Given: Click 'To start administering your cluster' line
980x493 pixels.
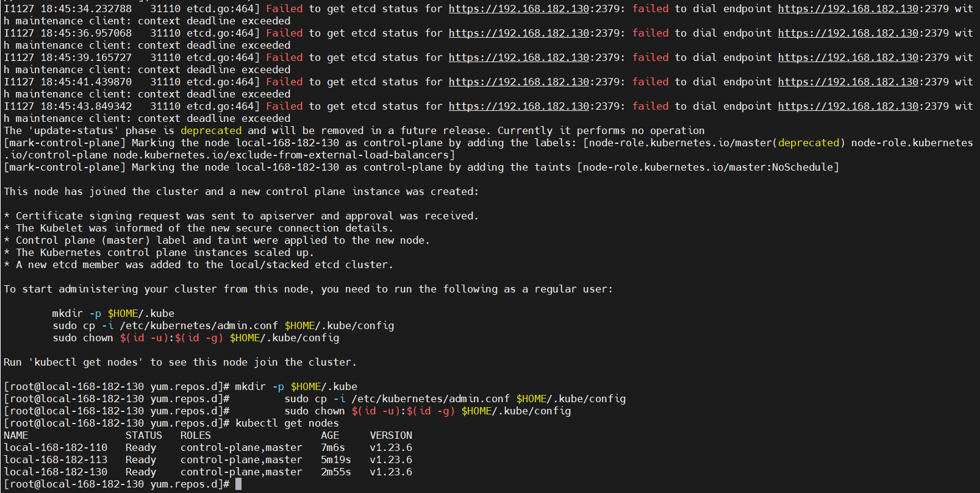Looking at the screenshot, I should coord(309,289).
